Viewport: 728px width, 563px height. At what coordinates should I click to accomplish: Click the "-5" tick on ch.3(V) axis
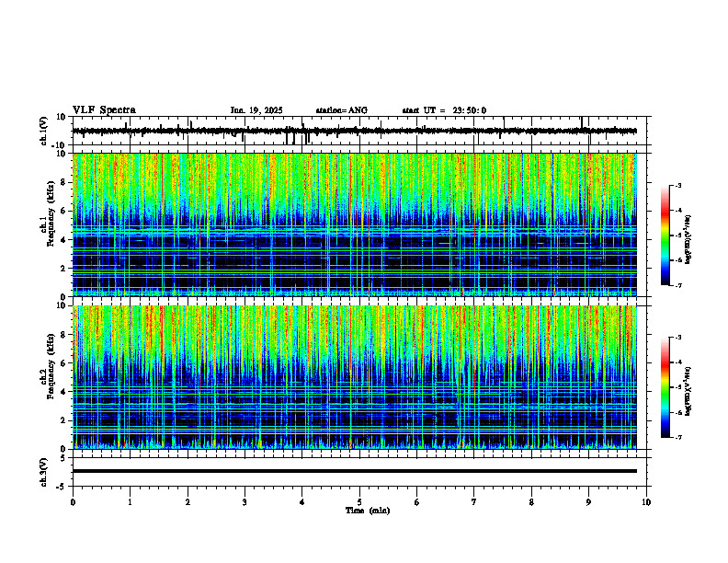(62, 487)
